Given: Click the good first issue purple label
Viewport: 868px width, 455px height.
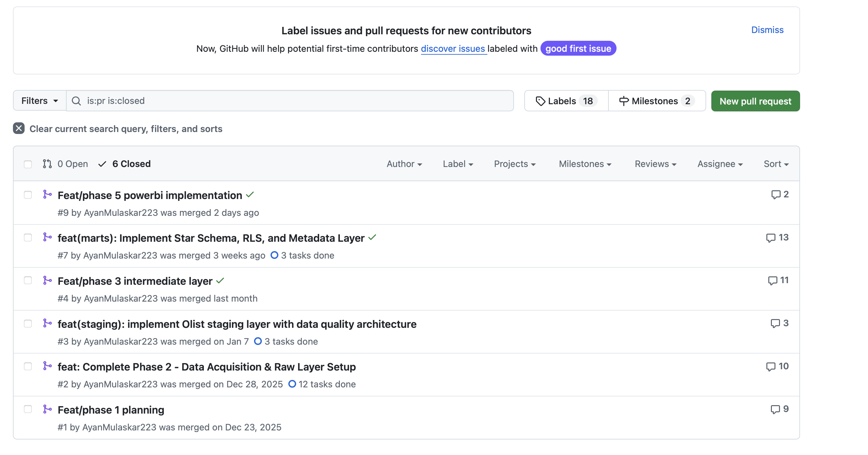Looking at the screenshot, I should 578,49.
